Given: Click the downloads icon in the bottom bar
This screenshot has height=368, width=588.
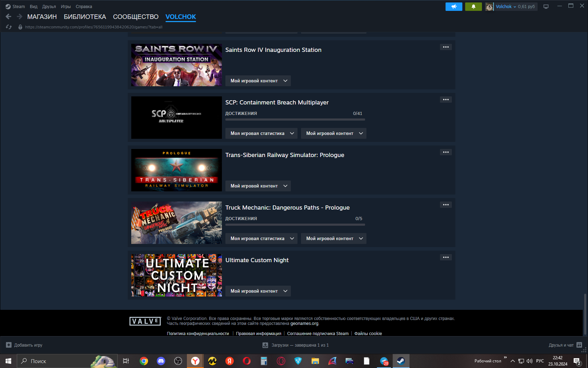Looking at the screenshot, I should [265, 345].
